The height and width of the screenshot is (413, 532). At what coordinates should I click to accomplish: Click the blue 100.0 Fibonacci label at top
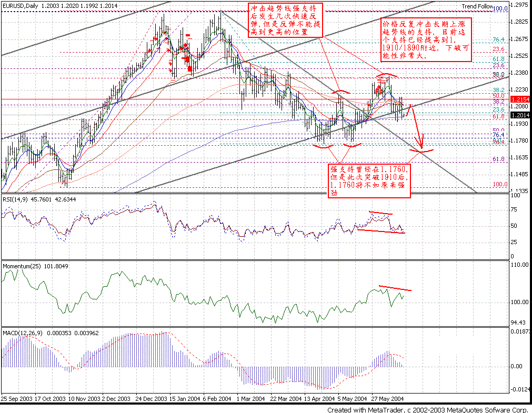[500, 8]
